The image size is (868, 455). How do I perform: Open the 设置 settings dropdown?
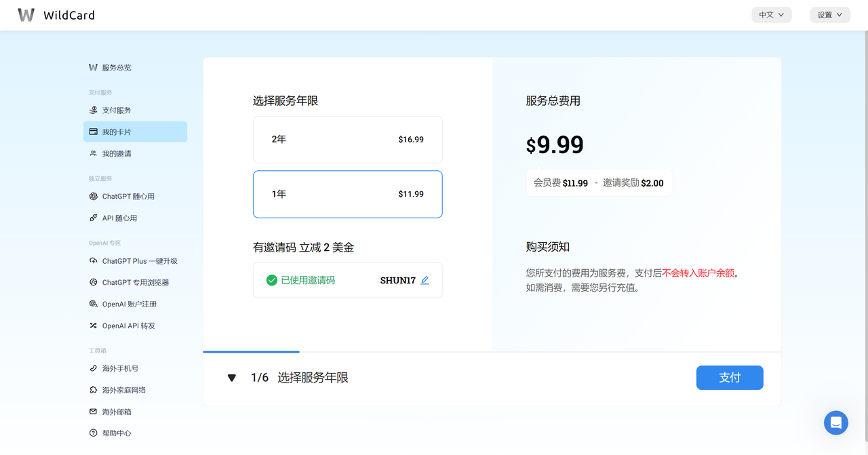[x=830, y=15]
